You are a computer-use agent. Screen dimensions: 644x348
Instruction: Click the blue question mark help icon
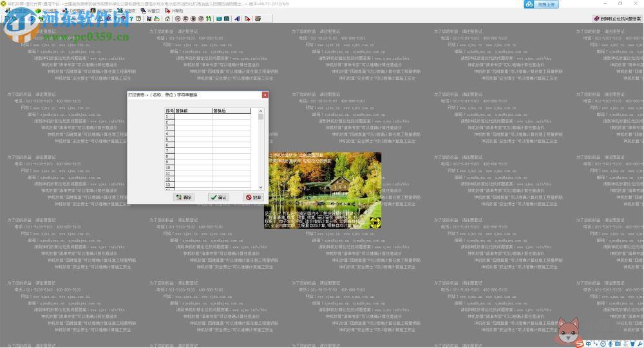(x=131, y=19)
